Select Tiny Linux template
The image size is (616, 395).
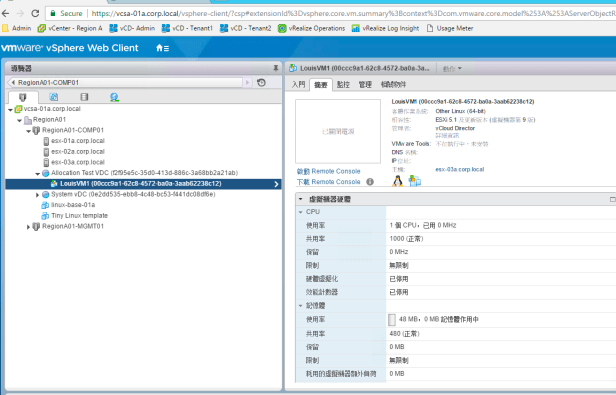coord(79,215)
